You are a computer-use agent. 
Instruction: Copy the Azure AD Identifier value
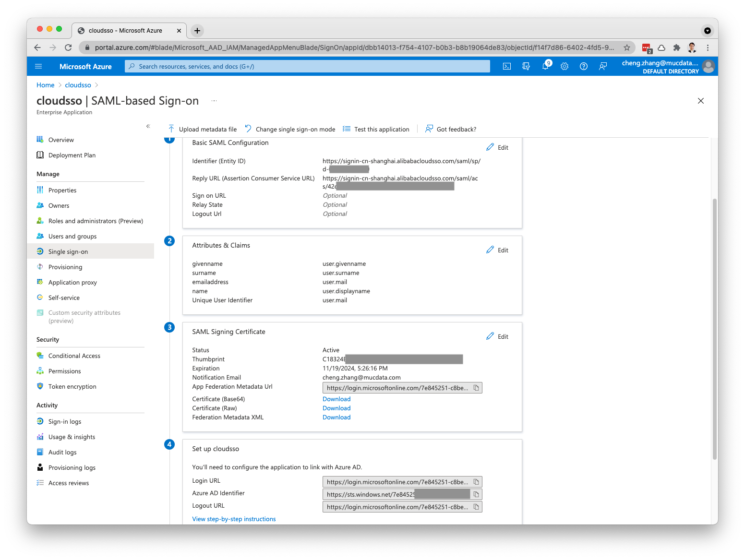476,494
